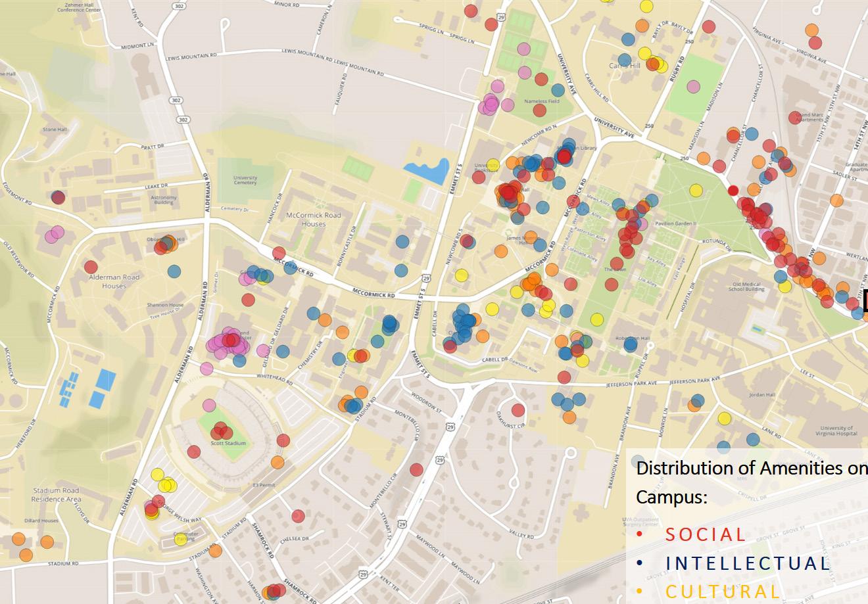868x604 pixels.
Task: Select the "LANE RD" street label
Action: tap(771, 431)
